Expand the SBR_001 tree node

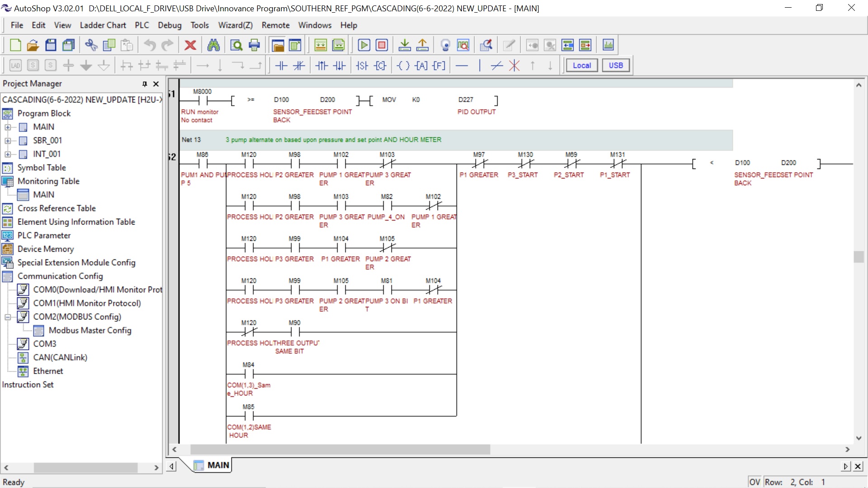pos(8,141)
